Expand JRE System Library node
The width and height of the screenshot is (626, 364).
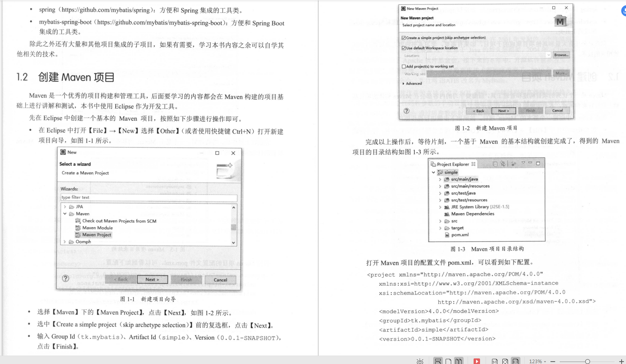click(x=440, y=207)
